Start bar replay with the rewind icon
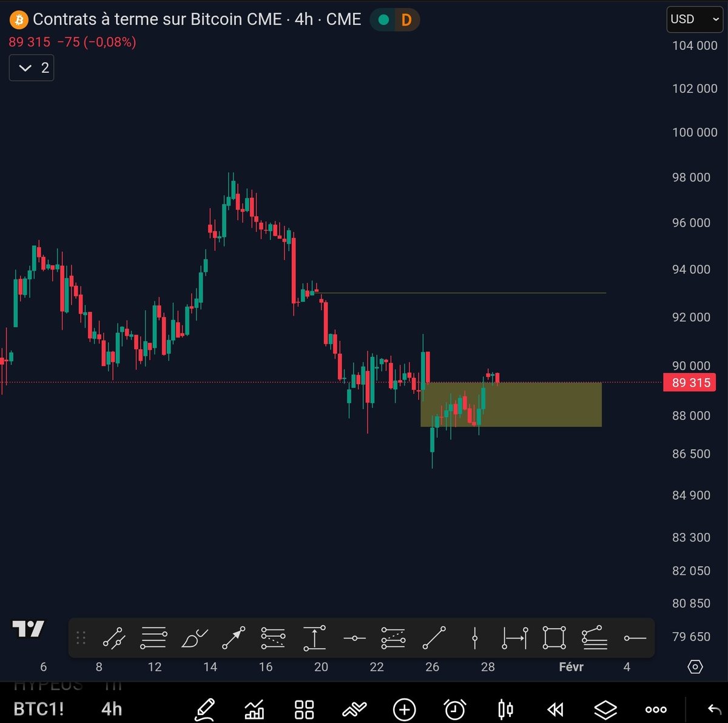 (x=556, y=709)
